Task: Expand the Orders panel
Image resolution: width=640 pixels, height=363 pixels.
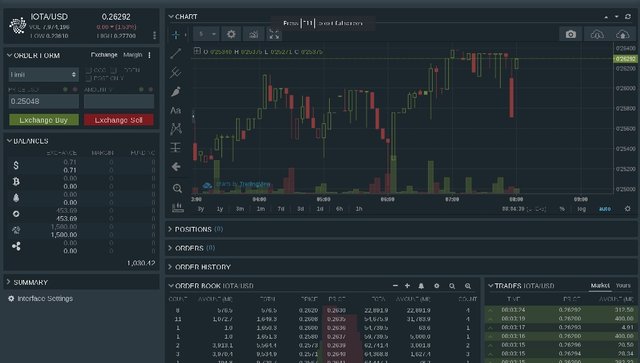Action: pos(170,248)
